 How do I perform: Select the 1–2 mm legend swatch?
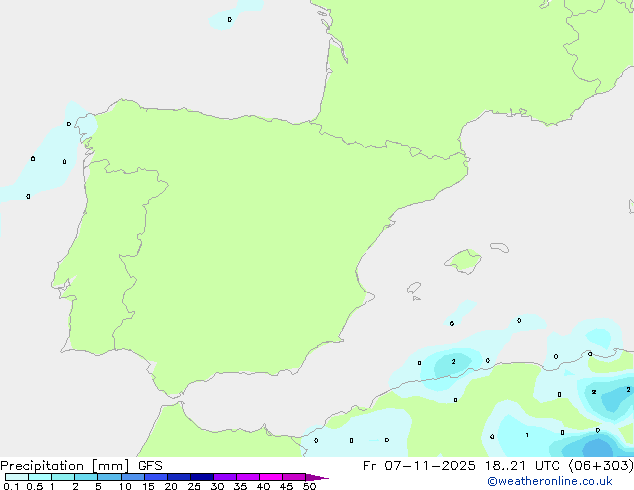pyautogui.click(x=63, y=477)
